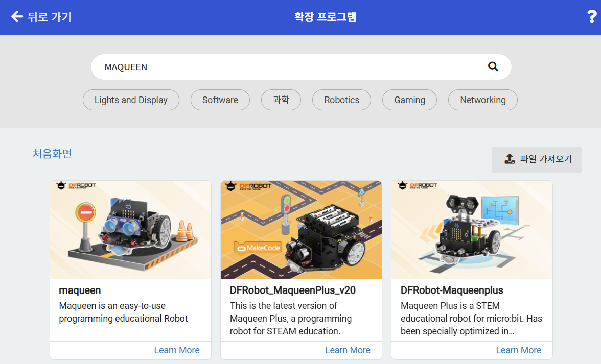Select the DFRobot-Maqueenplus thumbnail image
The width and height of the screenshot is (601, 364).
[472, 230]
